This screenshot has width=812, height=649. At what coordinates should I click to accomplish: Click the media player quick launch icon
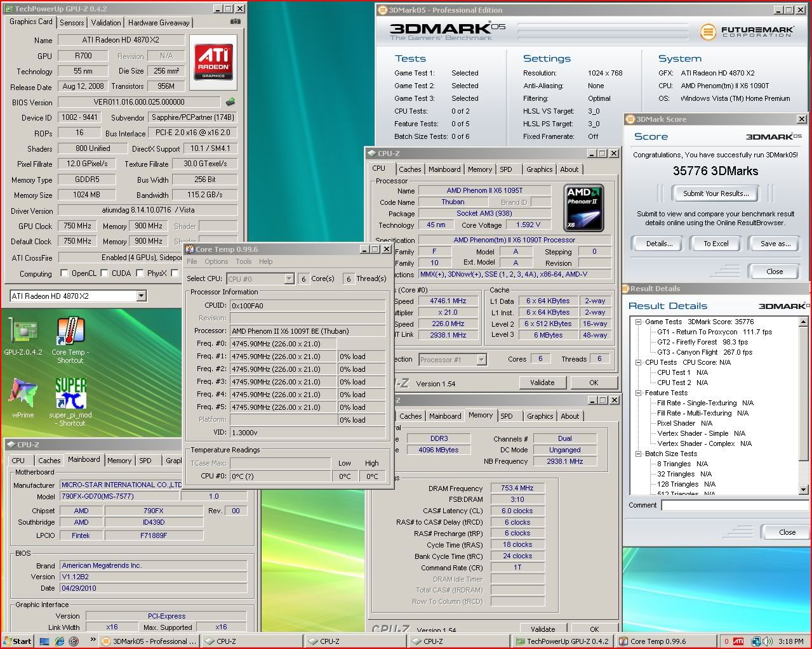[x=73, y=641]
